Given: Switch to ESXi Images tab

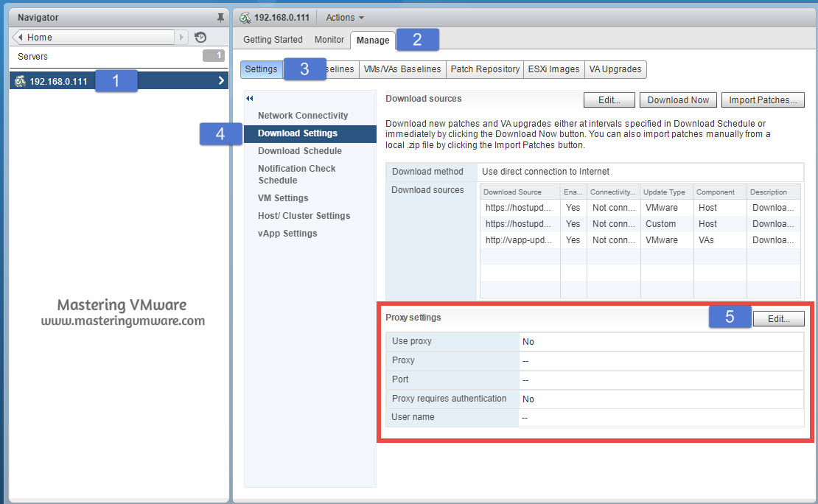Looking at the screenshot, I should pyautogui.click(x=553, y=69).
